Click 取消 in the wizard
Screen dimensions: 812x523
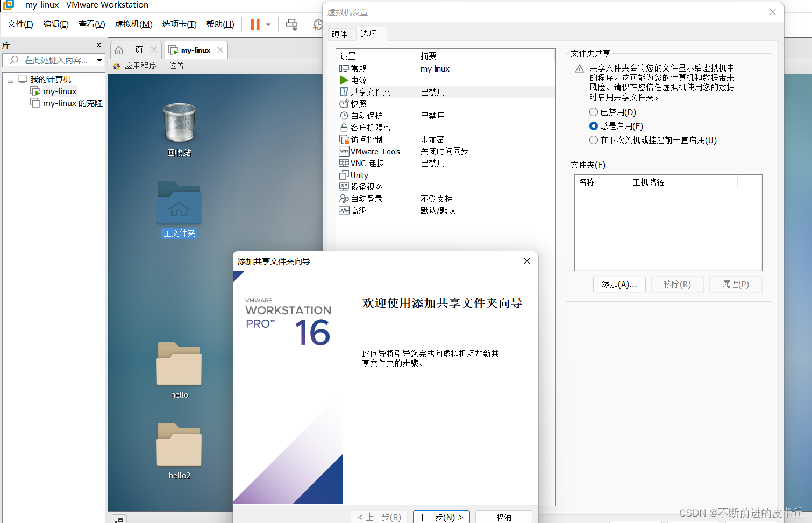click(504, 517)
